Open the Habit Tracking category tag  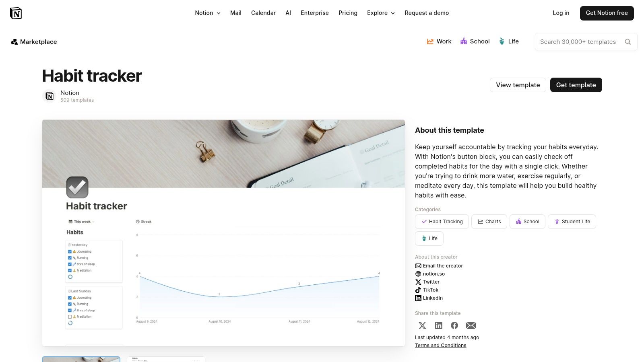tap(442, 222)
